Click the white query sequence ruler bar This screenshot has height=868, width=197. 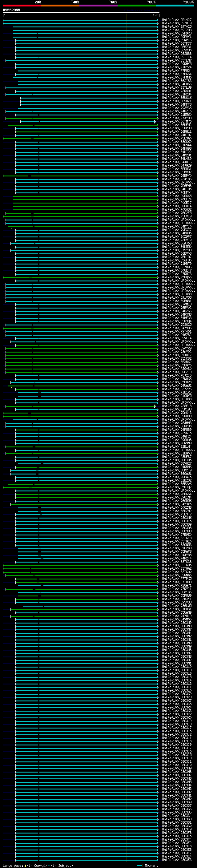pos(81,12)
